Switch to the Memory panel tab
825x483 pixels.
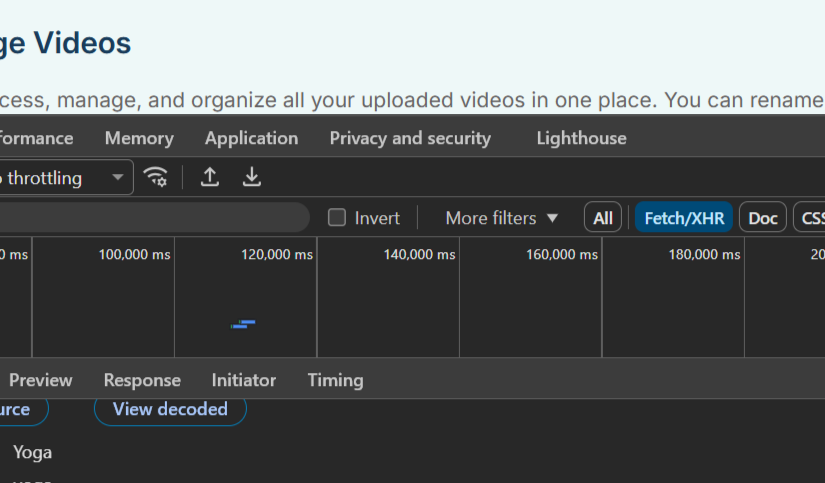(139, 138)
